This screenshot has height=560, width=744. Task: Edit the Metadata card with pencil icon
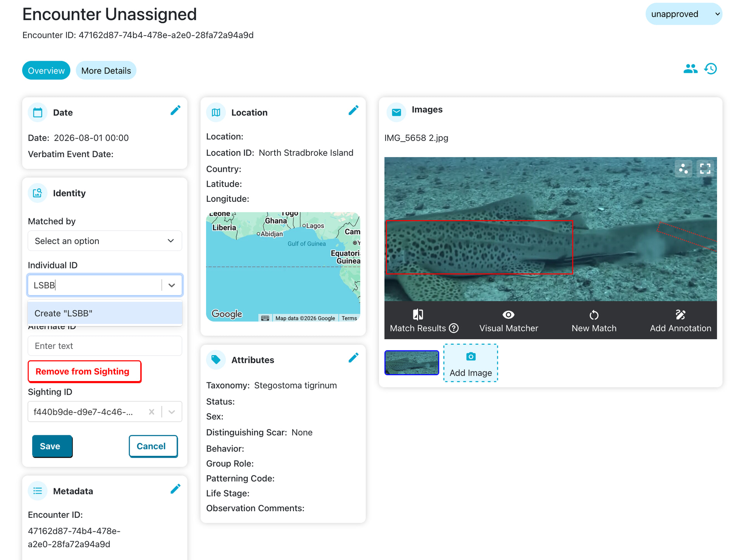click(176, 489)
